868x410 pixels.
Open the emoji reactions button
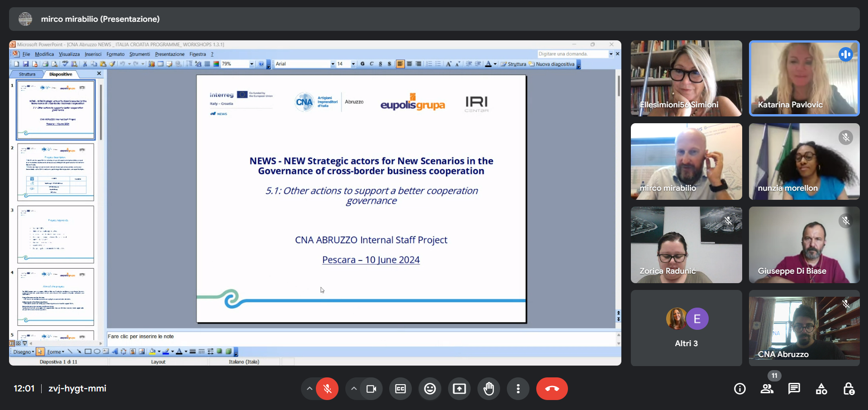[430, 389]
